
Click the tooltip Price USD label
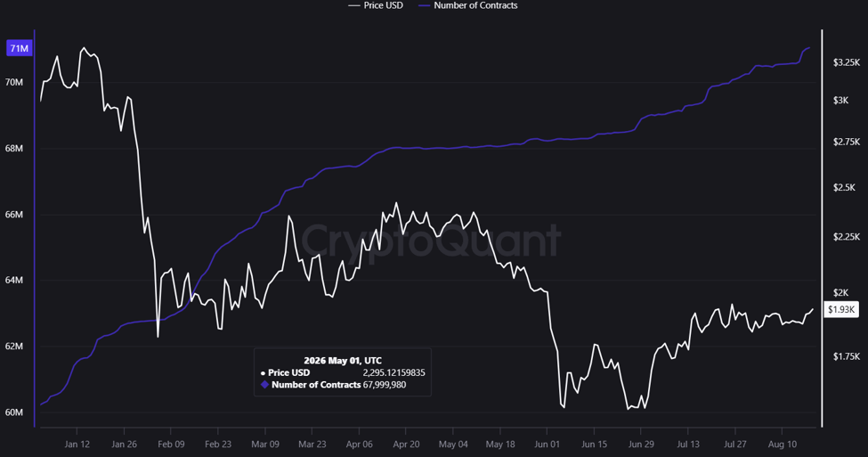coord(289,372)
